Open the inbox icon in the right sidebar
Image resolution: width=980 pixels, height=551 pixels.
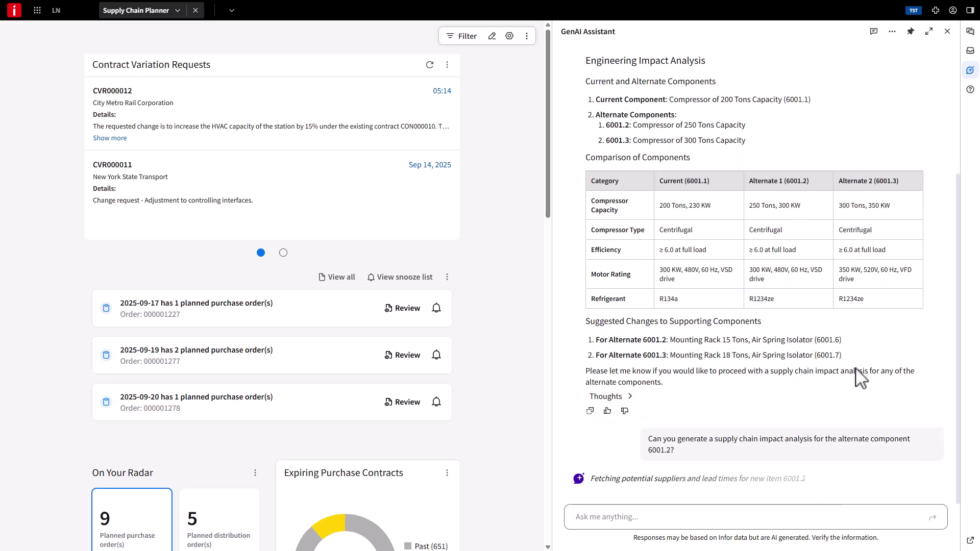[x=970, y=51]
